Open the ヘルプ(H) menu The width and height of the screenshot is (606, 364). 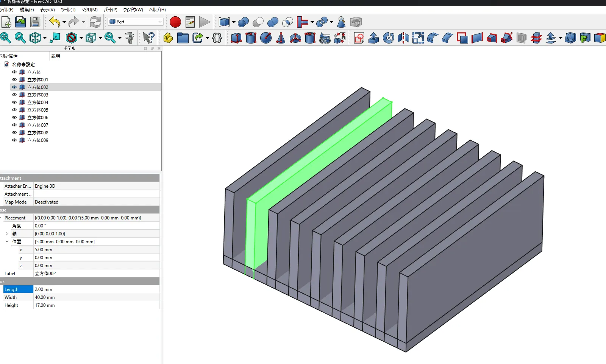[158, 10]
